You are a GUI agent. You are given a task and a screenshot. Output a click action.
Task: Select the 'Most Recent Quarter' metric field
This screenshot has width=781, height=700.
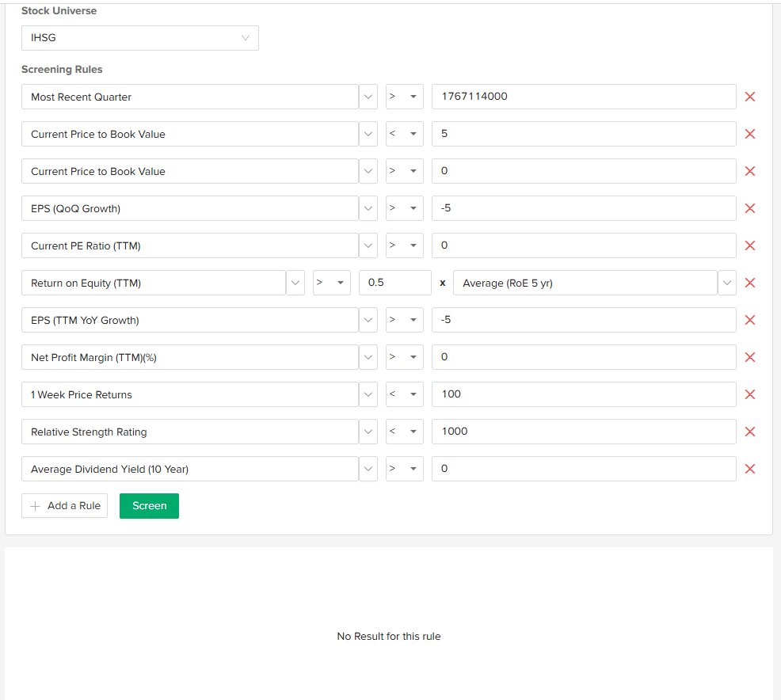pos(190,97)
